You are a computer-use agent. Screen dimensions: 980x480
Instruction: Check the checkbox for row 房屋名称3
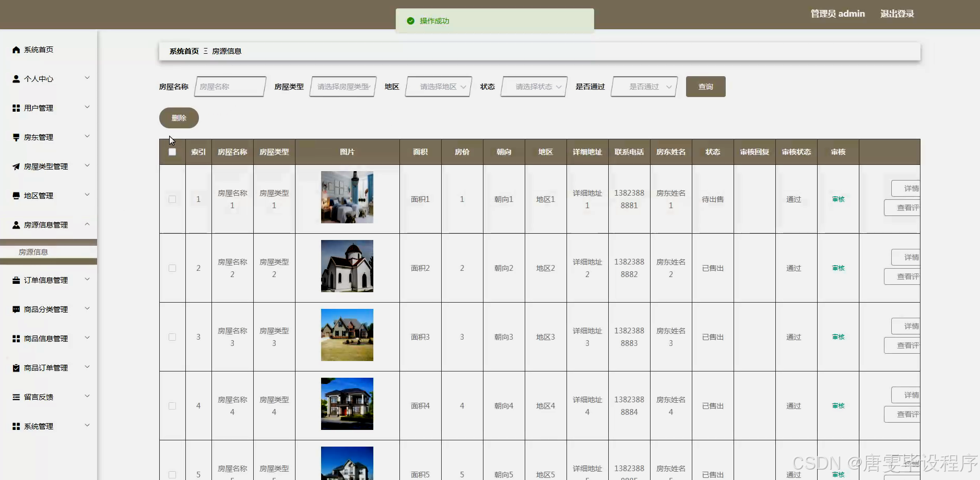[x=172, y=337]
